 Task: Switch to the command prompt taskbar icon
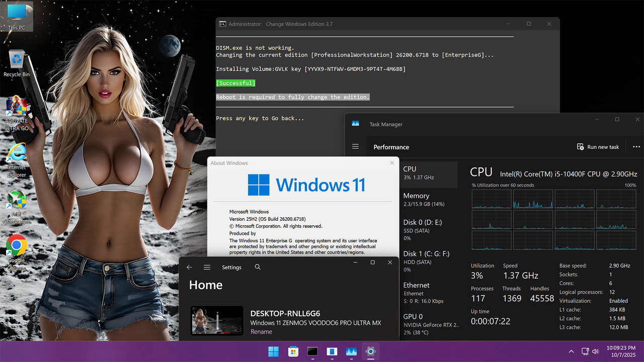point(312,351)
